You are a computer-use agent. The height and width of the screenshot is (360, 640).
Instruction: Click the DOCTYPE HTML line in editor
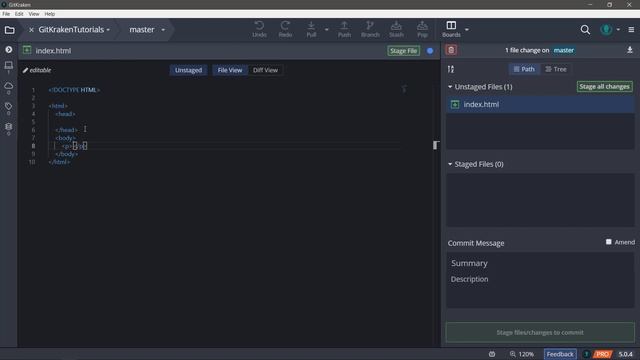point(74,90)
